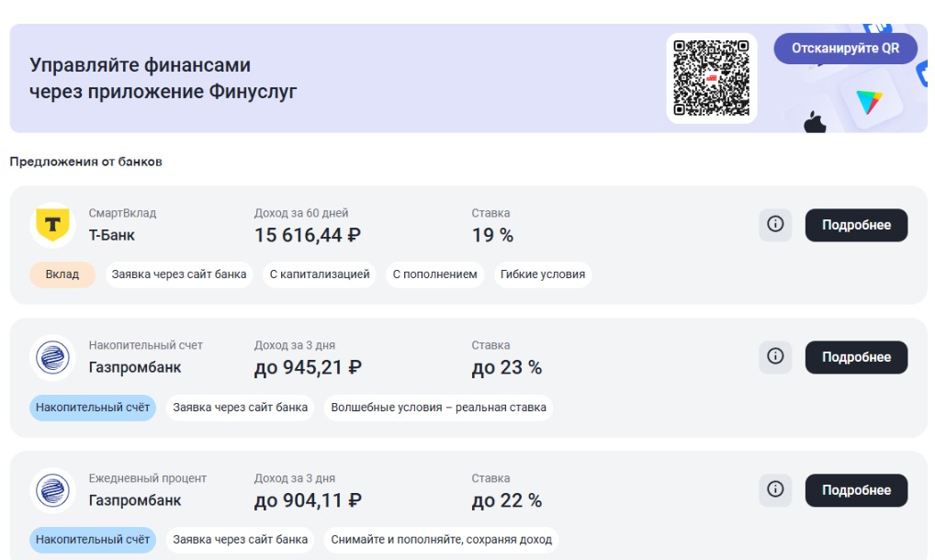Click Газпромбанк name on Накопительный счет card
Screen dimensions: 935x560
[135, 367]
